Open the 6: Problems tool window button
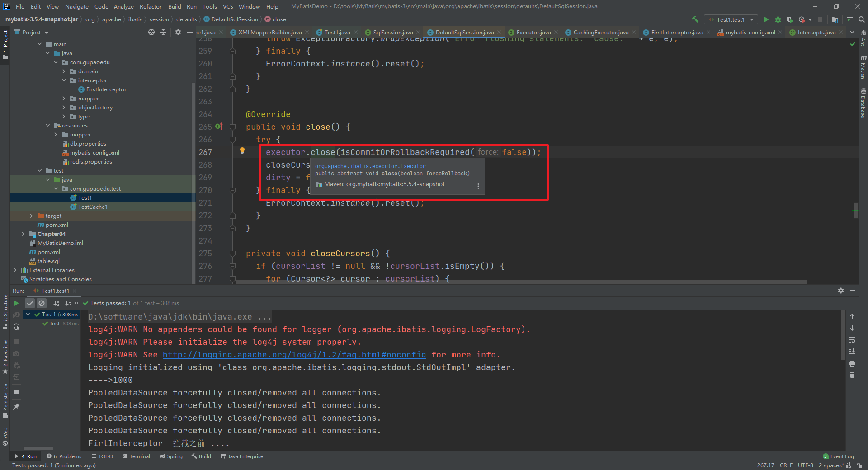Image resolution: width=868 pixels, height=470 pixels. click(x=64, y=456)
